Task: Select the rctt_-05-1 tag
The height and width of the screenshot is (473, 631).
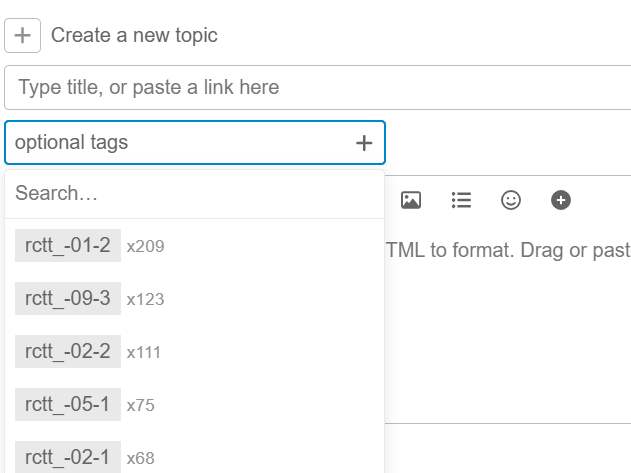Action: tap(68, 405)
